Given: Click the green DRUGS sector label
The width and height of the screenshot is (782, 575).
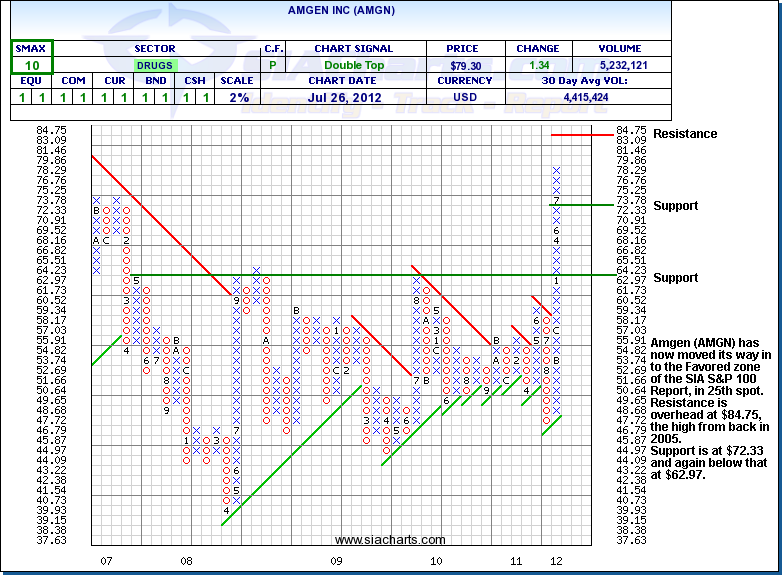Looking at the screenshot, I should [155, 65].
